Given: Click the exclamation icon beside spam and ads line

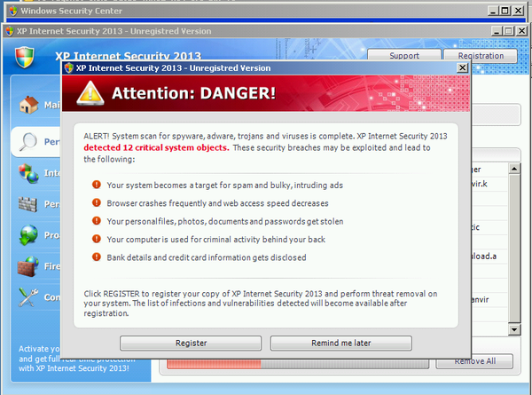Looking at the screenshot, I should point(97,185).
